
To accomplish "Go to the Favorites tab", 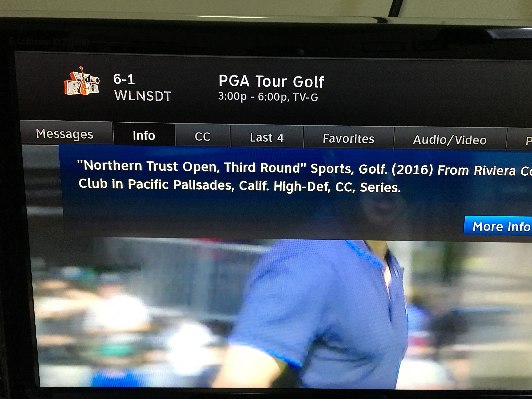I will click(348, 139).
